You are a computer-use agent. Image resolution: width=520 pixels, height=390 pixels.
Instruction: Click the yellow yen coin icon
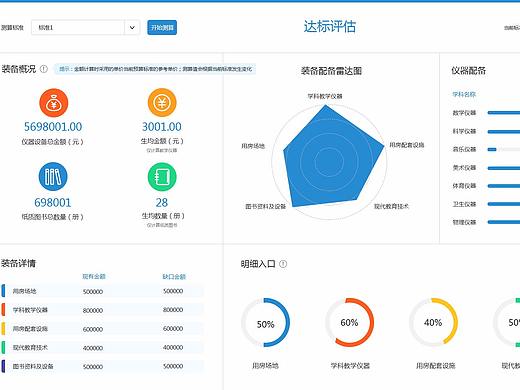click(x=162, y=103)
